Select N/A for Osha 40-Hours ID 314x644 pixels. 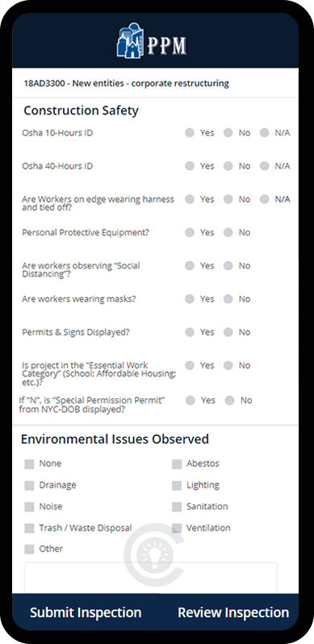click(x=265, y=166)
